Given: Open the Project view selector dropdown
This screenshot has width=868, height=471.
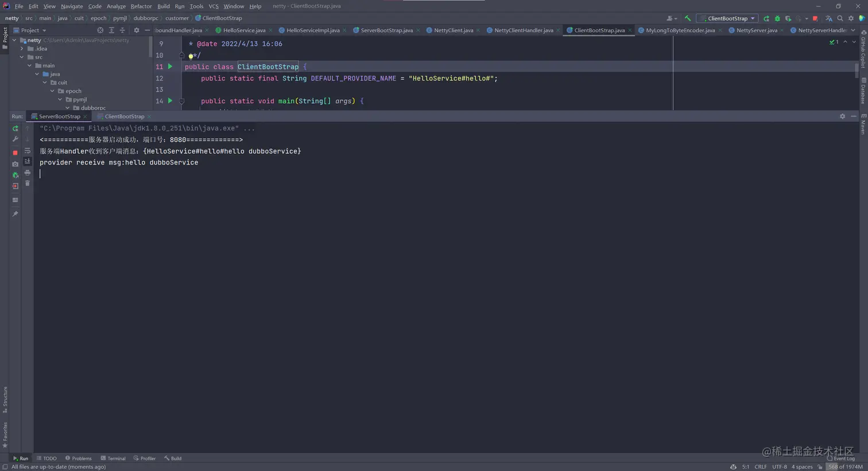Looking at the screenshot, I should click(30, 30).
